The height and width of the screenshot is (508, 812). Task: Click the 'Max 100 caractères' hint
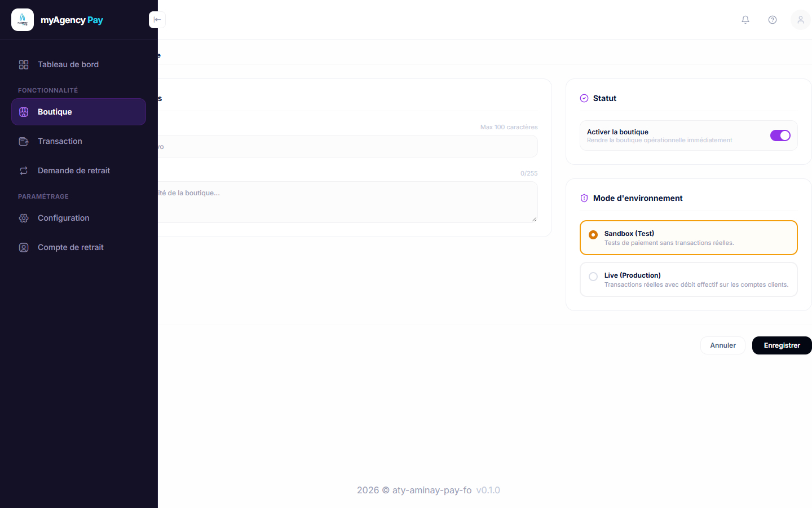tap(509, 127)
